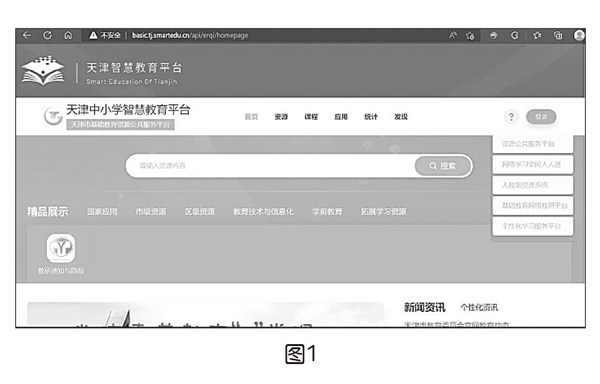Viewport: 600px width, 384px height.
Task: Click the 搜索 search button
Action: [x=443, y=166]
